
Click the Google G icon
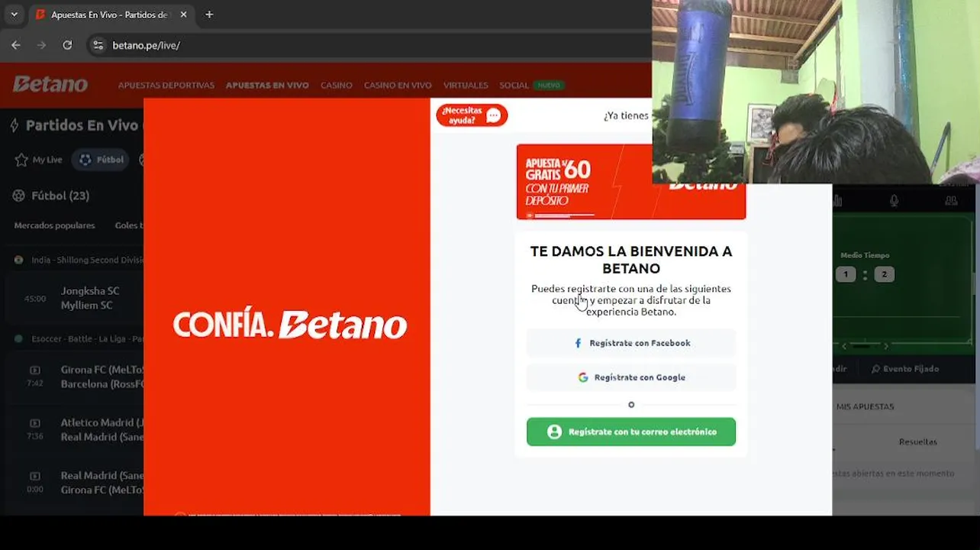(583, 377)
